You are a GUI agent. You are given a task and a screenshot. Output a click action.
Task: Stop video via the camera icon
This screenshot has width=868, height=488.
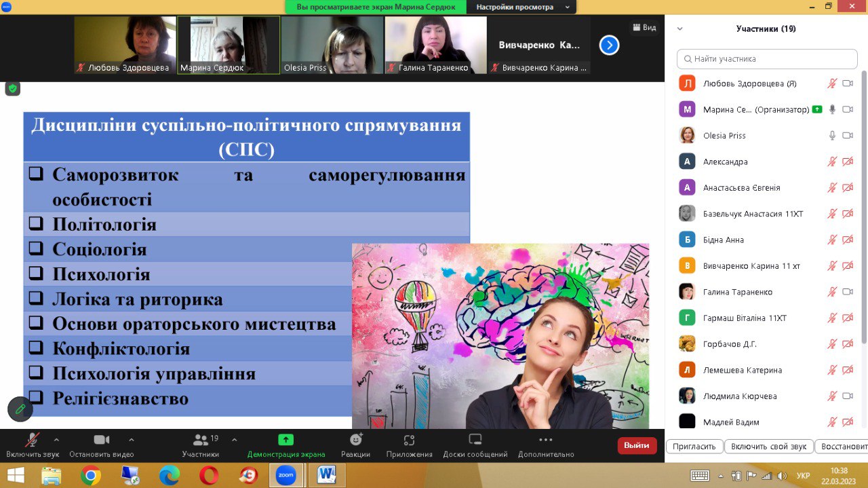pyautogui.click(x=102, y=440)
